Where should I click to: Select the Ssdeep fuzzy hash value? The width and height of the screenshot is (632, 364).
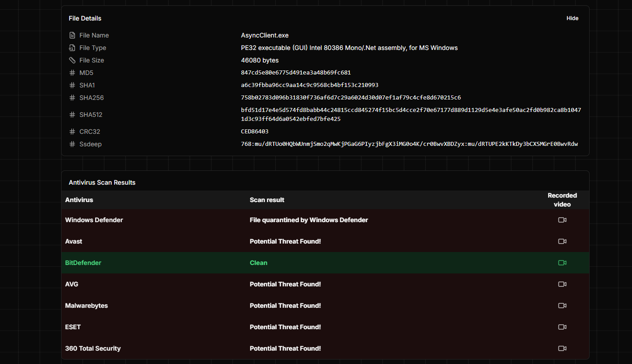409,144
